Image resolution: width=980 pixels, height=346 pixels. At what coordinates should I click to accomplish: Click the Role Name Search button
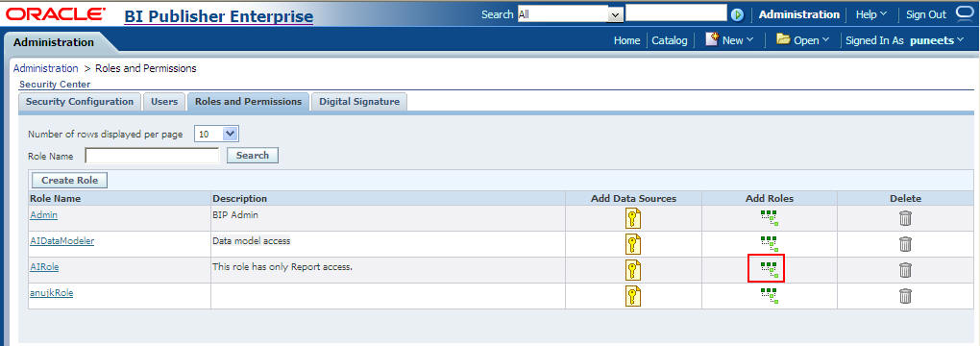tap(253, 155)
